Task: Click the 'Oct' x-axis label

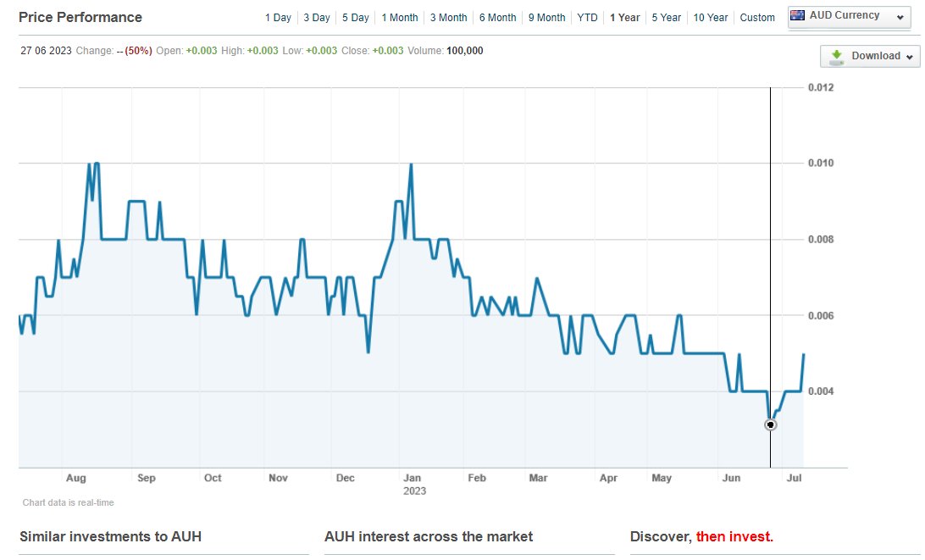Action: click(x=213, y=478)
